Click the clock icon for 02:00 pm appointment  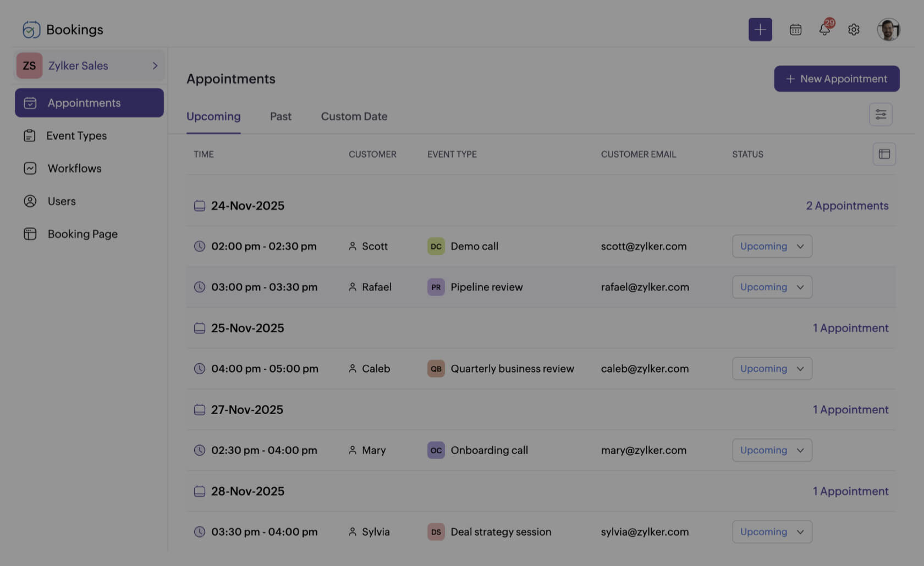[x=200, y=246]
